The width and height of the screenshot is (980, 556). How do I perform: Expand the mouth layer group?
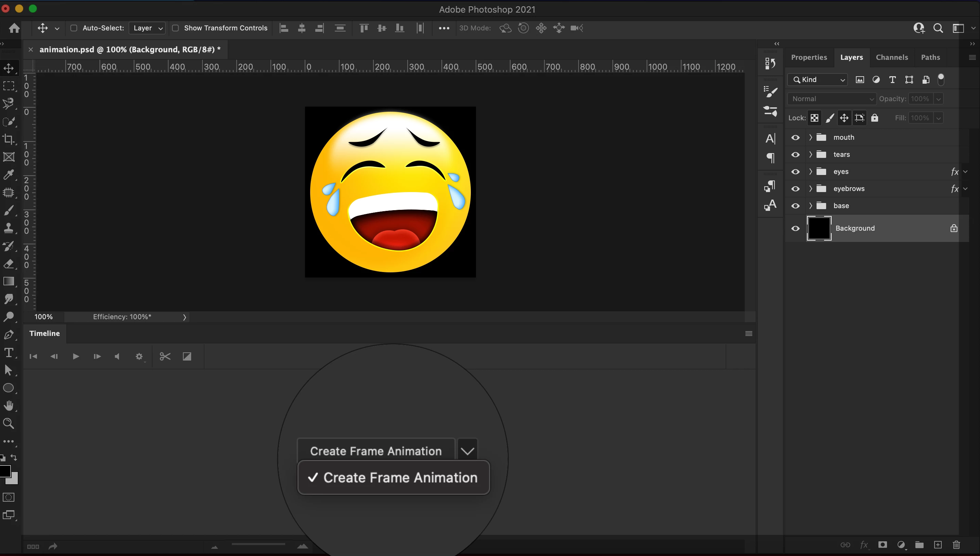[x=810, y=137]
